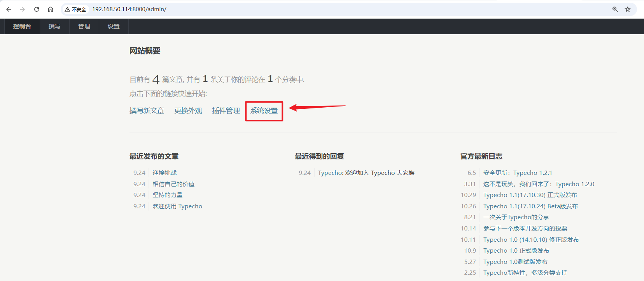Open the zoom magnifier in address bar
Viewport: 644px width, 281px height.
615,9
